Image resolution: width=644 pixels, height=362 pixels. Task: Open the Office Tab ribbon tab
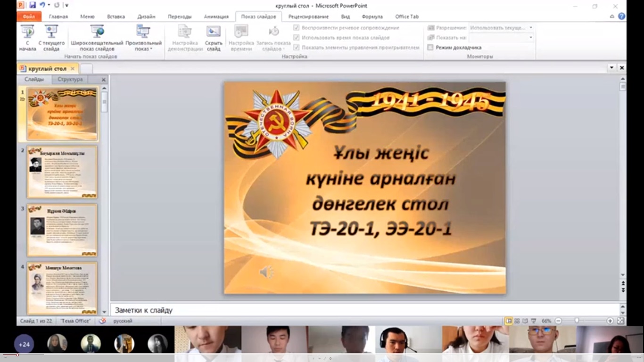(407, 16)
